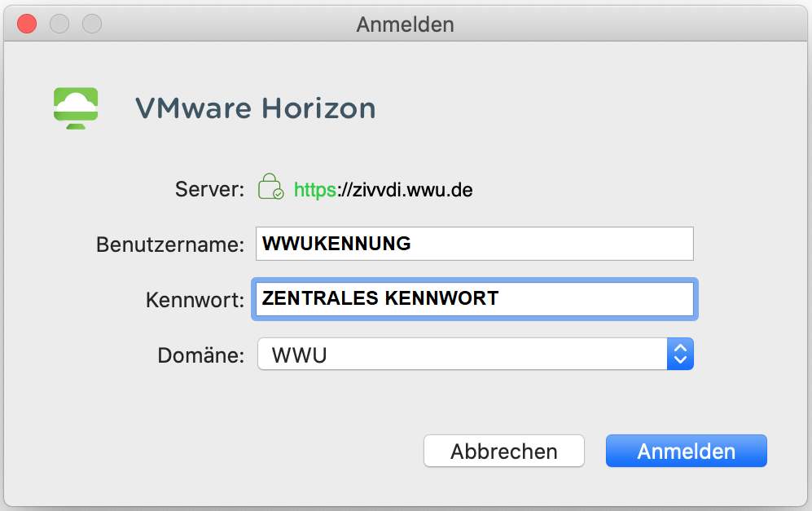
Task: Click the VMware Horizon cloud monitor logo
Action: pyautogui.click(x=76, y=107)
